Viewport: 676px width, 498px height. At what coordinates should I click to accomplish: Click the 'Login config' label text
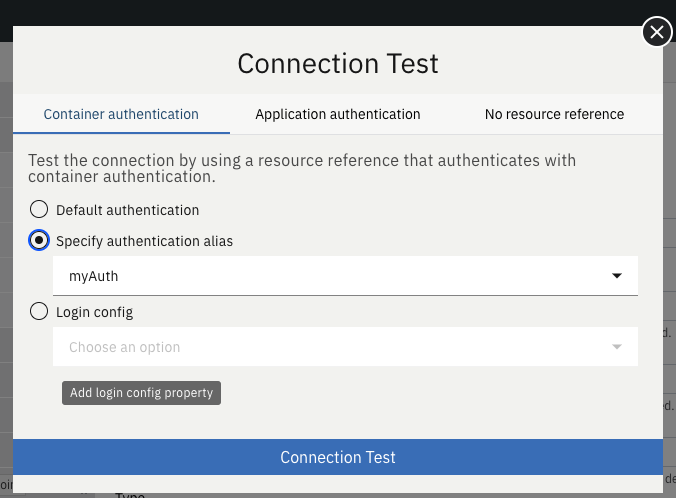tap(94, 312)
